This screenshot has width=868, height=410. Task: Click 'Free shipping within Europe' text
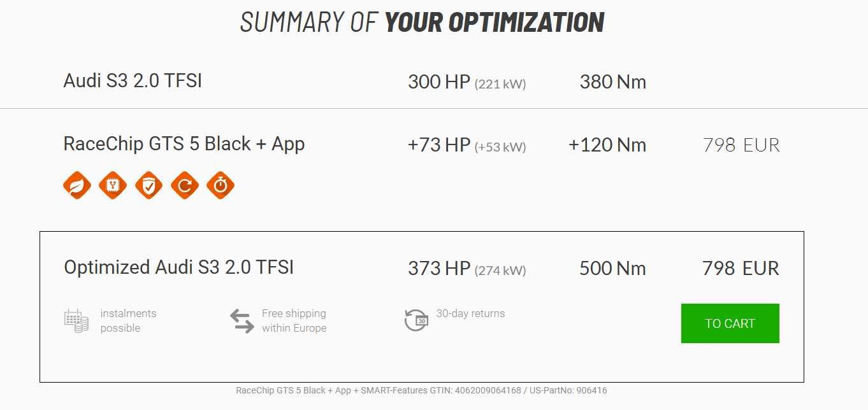294,321
